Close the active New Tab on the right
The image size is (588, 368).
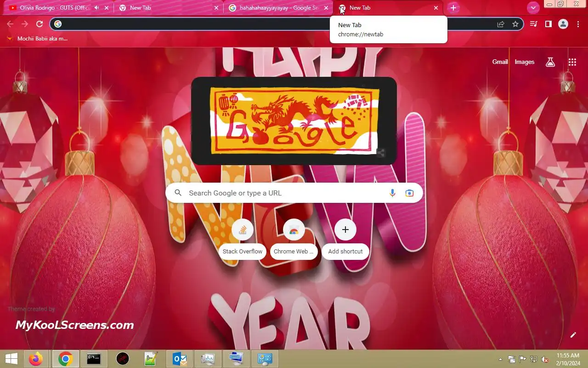[436, 8]
